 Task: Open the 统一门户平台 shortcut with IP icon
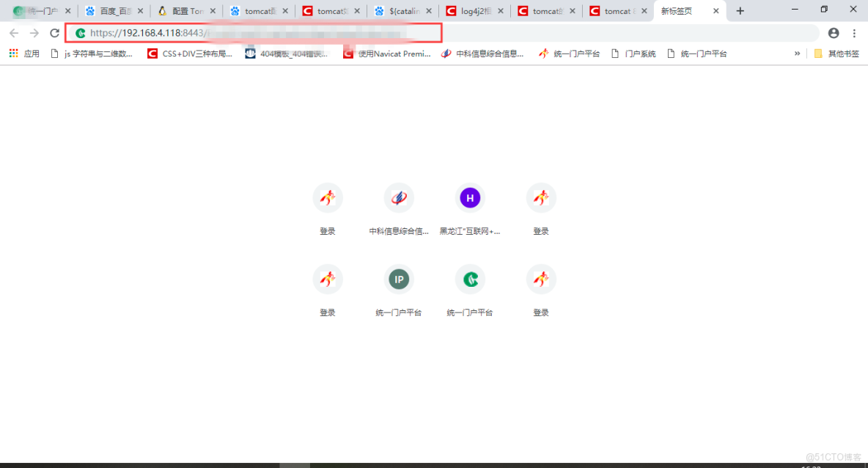click(398, 288)
